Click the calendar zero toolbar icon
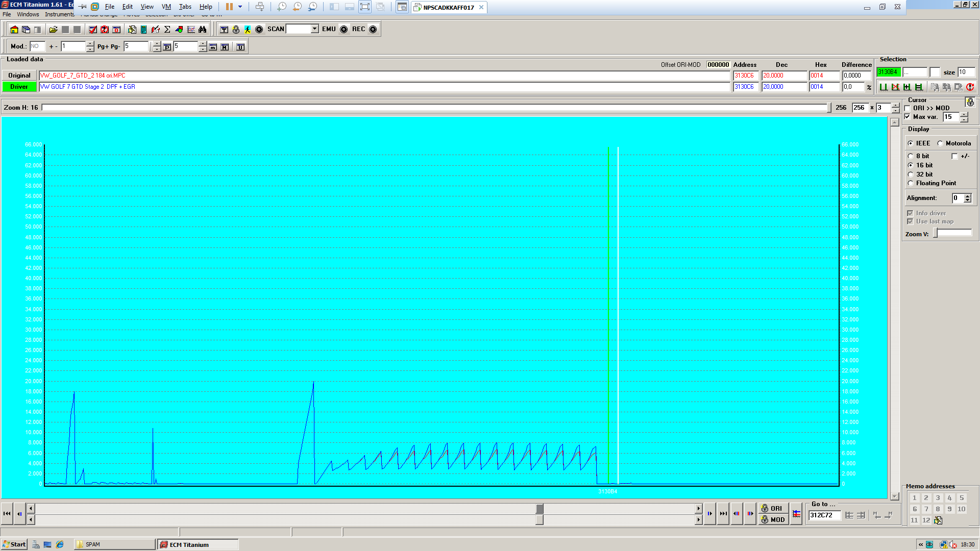This screenshot has width=980, height=551. (116, 30)
